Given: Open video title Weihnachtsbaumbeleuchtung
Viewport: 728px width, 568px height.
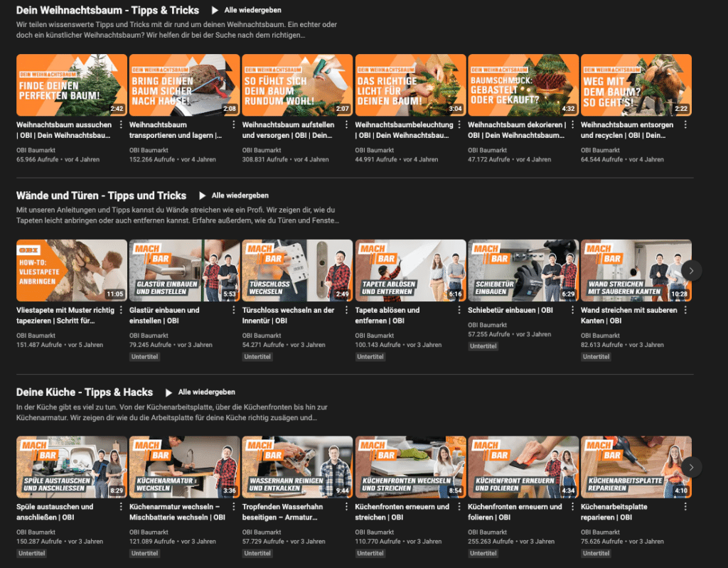Looking at the screenshot, I should point(404,130).
